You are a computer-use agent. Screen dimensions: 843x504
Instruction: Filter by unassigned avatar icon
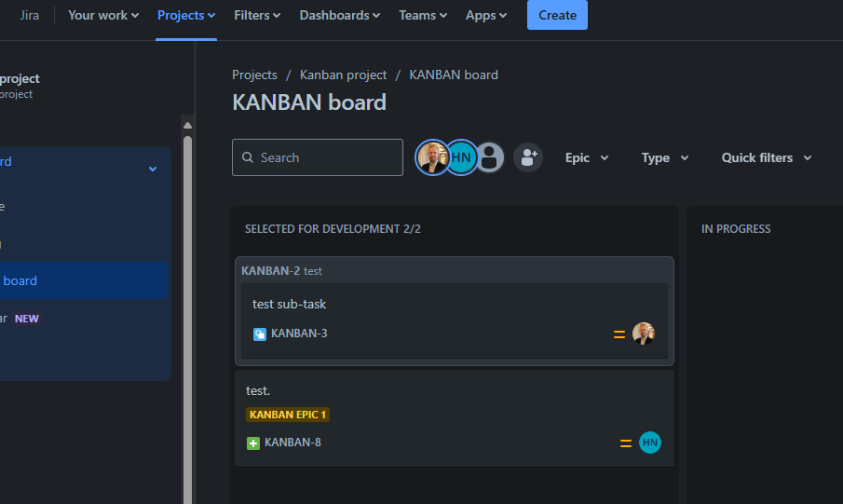[489, 157]
